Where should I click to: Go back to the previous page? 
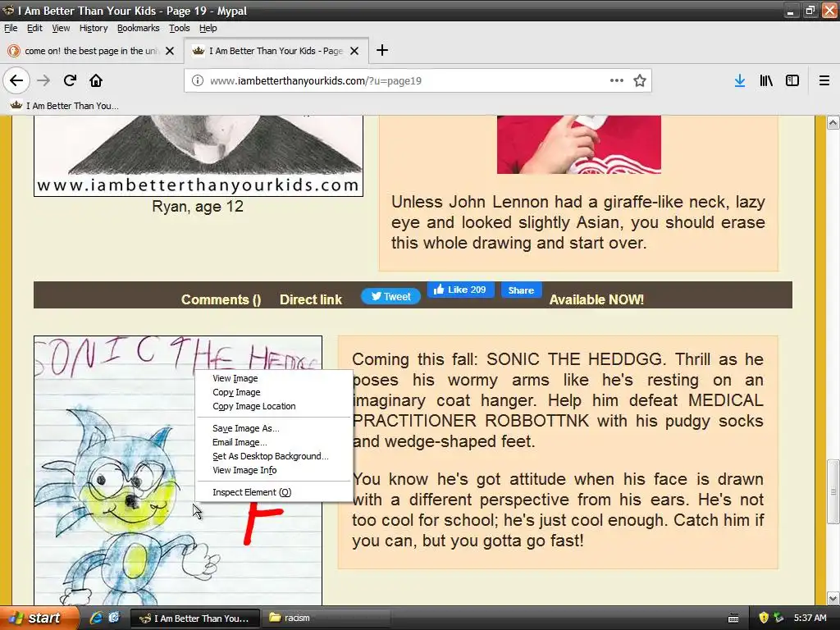pyautogui.click(x=16, y=80)
